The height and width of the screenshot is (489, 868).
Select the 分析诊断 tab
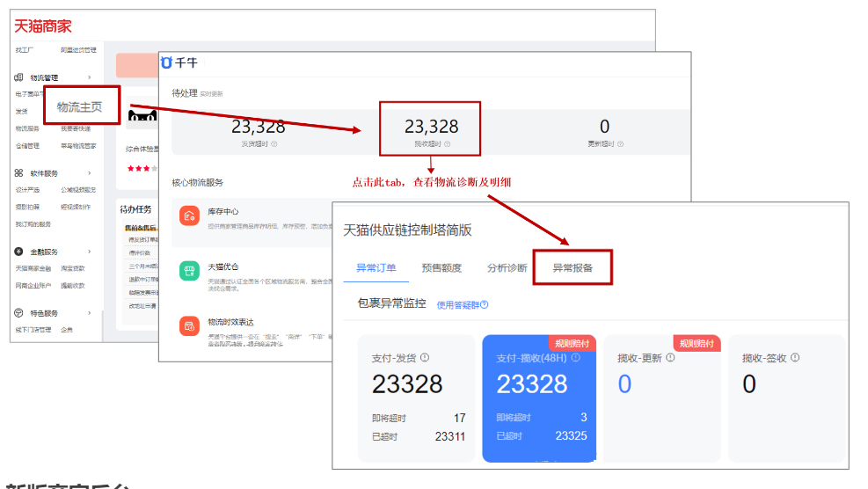click(507, 267)
